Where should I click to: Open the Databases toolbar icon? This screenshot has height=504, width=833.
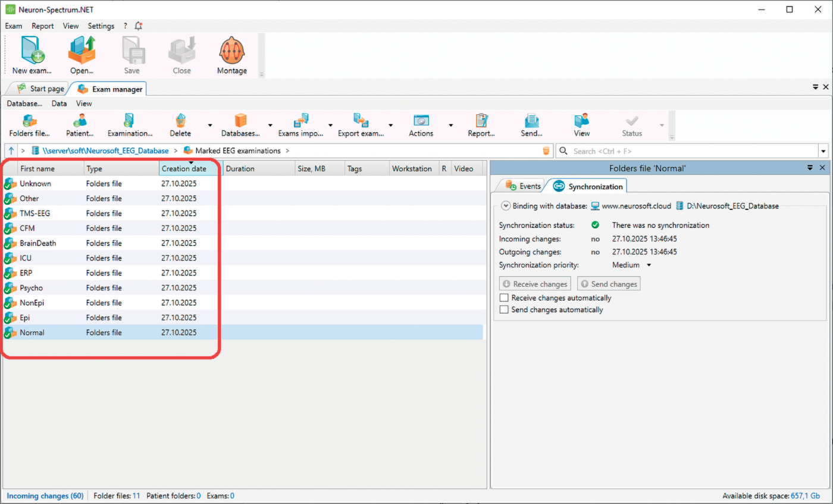pos(240,121)
